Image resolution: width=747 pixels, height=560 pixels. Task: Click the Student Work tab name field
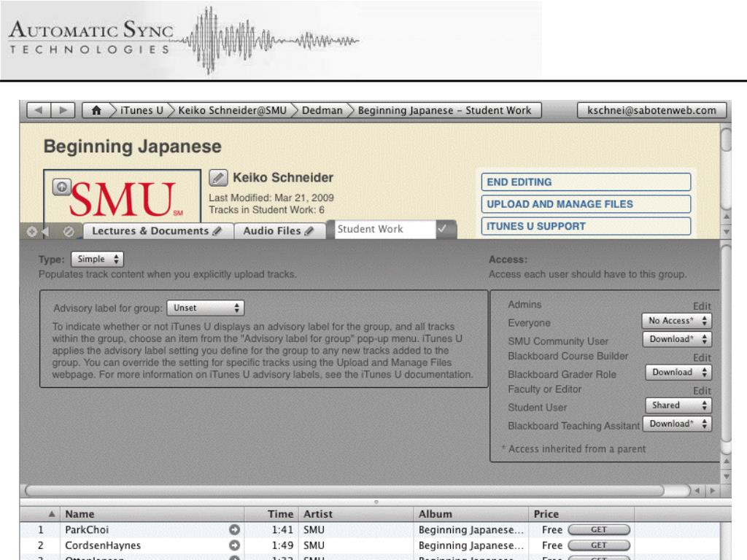point(385,229)
